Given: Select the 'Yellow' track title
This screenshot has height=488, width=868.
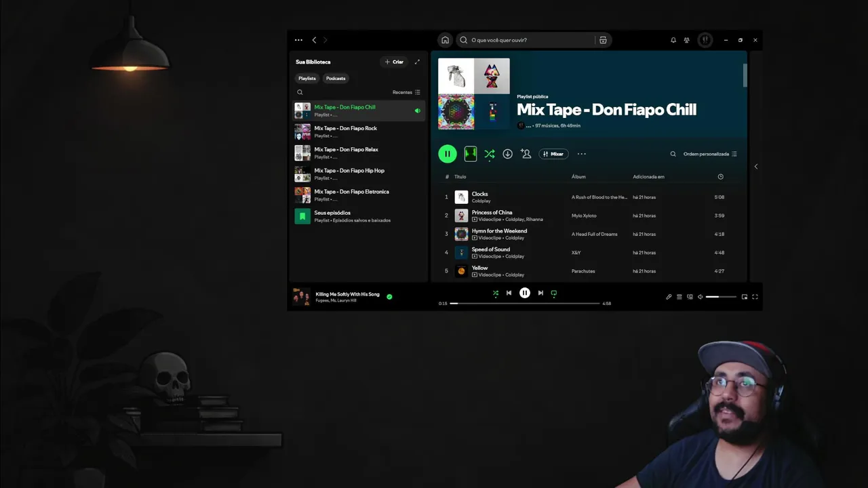Looking at the screenshot, I should coord(479,268).
